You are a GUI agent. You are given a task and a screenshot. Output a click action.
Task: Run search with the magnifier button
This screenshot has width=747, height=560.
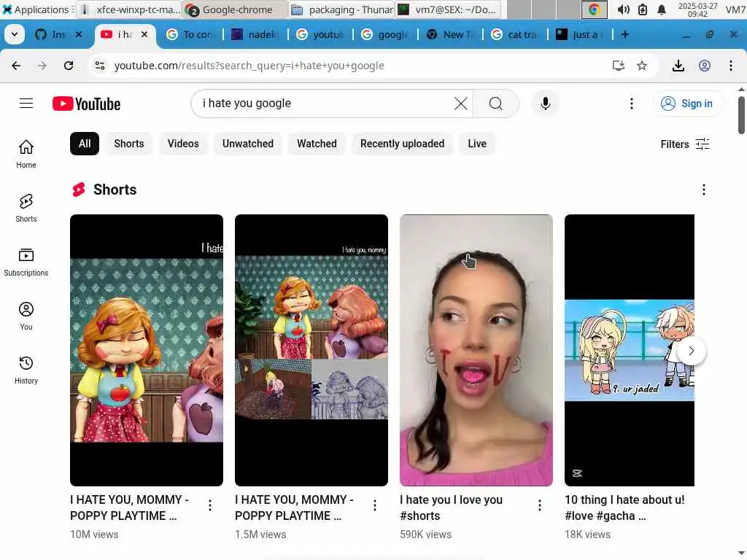point(496,104)
